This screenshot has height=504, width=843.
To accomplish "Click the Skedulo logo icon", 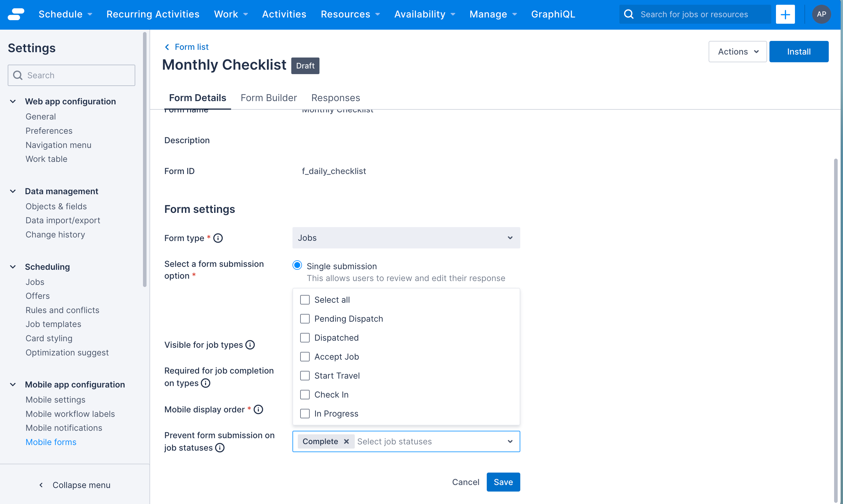I will pyautogui.click(x=16, y=14).
